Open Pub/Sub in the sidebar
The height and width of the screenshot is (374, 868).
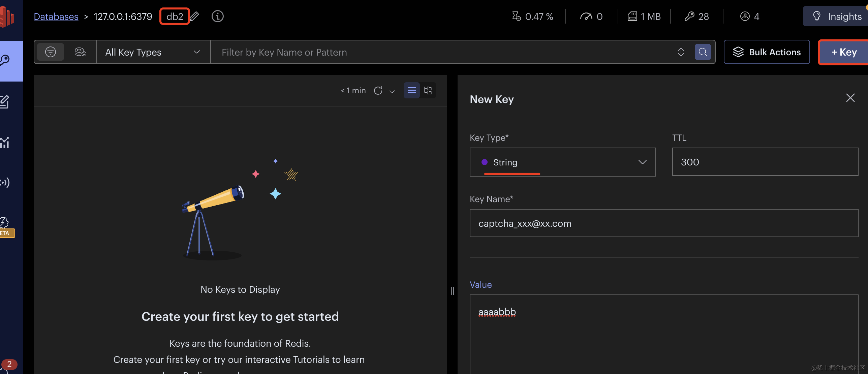pyautogui.click(x=5, y=183)
